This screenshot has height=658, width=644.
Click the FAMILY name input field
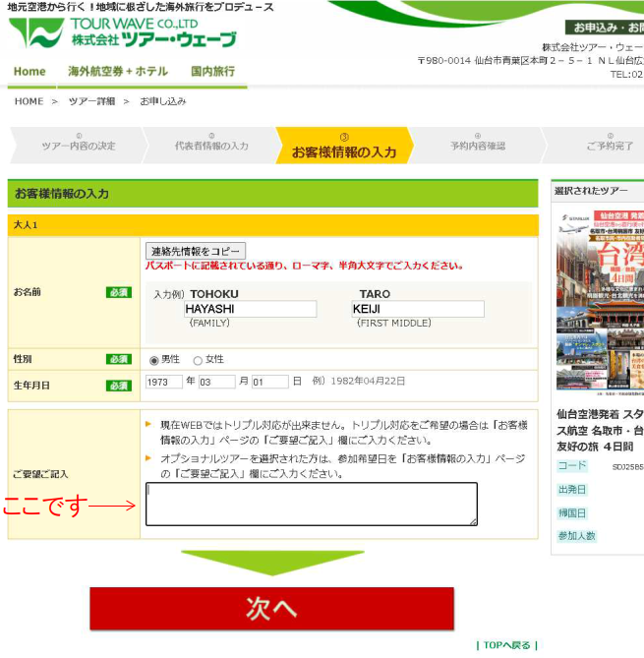click(x=250, y=309)
